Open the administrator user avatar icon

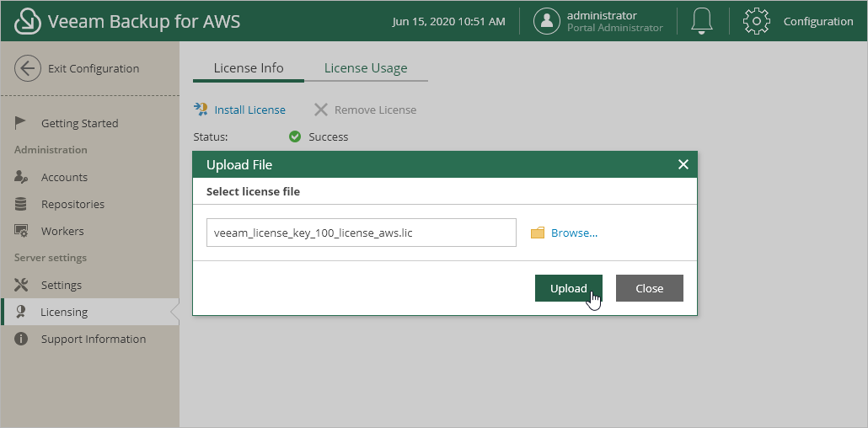(x=547, y=21)
